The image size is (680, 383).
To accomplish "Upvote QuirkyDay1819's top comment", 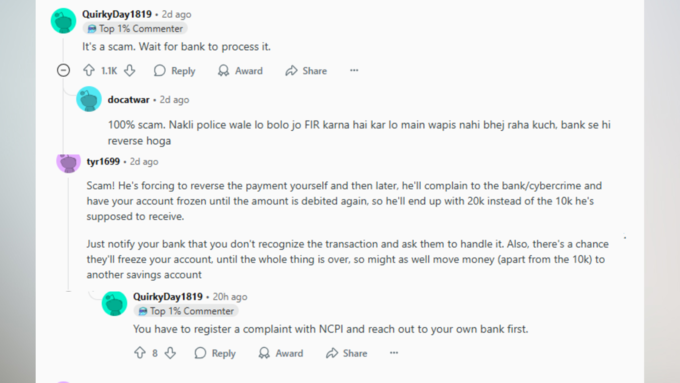I will [x=89, y=70].
